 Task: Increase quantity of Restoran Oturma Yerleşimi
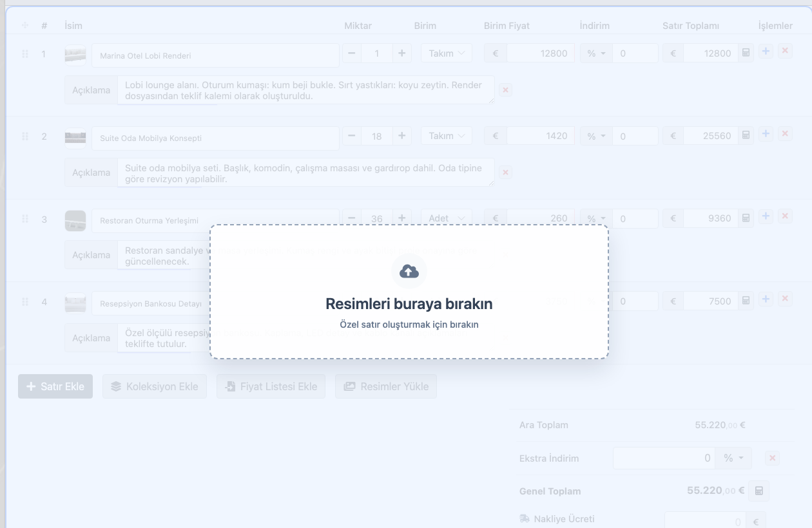402,218
